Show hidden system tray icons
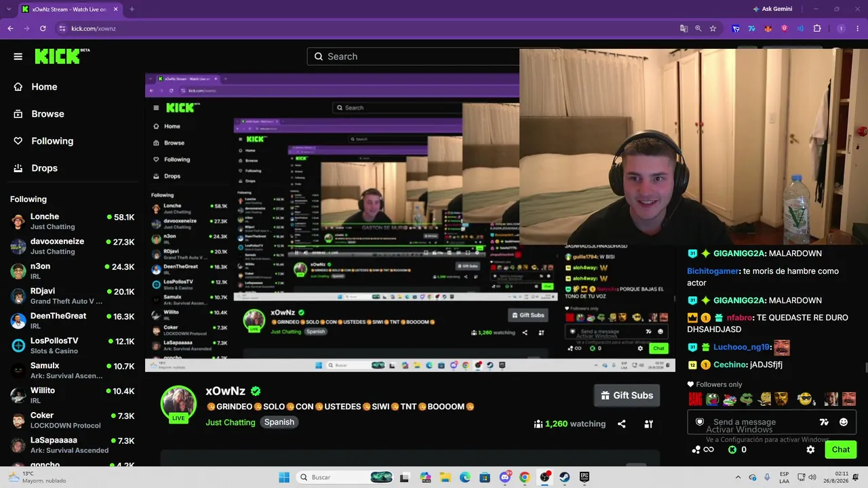 click(737, 477)
